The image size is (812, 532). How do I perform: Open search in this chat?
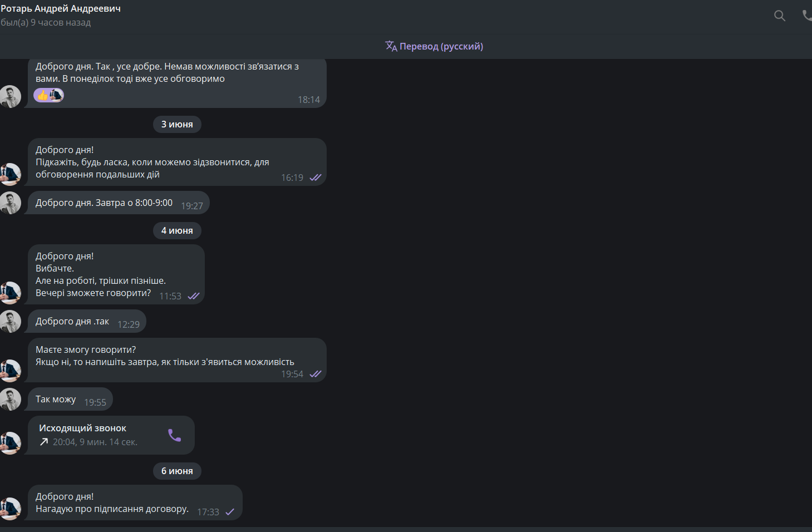click(780, 16)
